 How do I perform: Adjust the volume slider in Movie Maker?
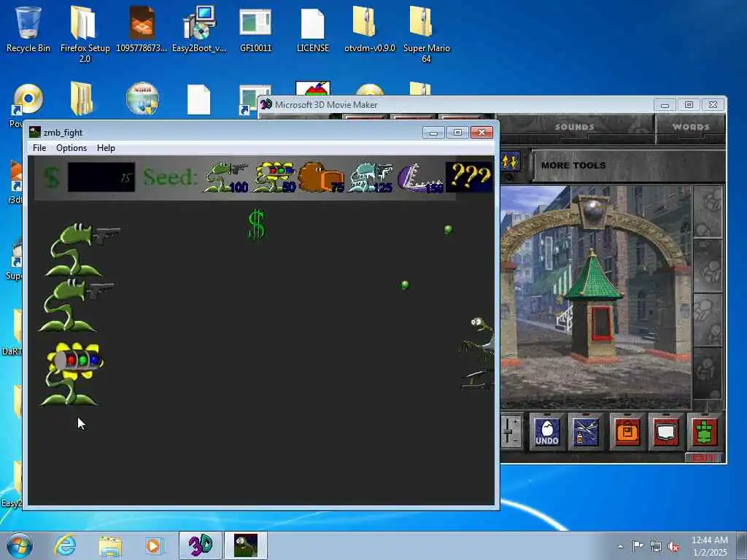[x=510, y=432]
